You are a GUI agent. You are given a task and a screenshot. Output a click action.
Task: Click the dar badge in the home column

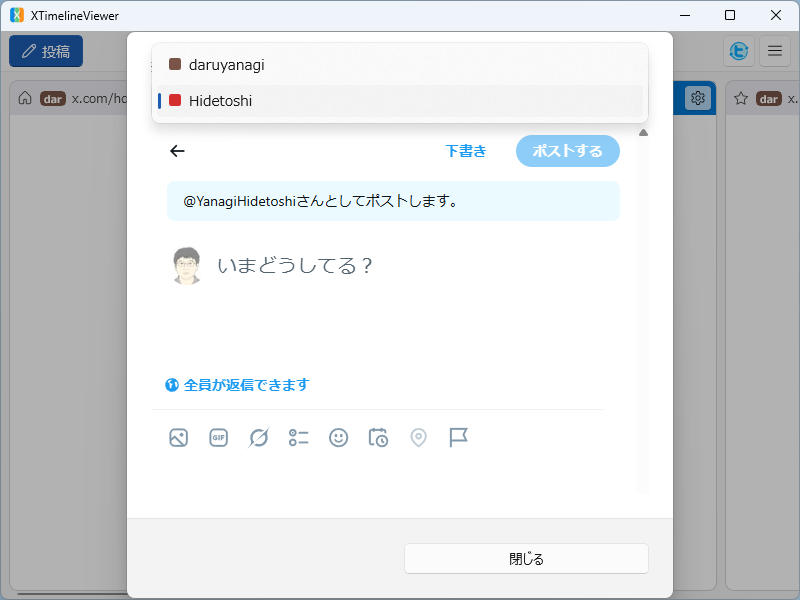click(x=53, y=98)
